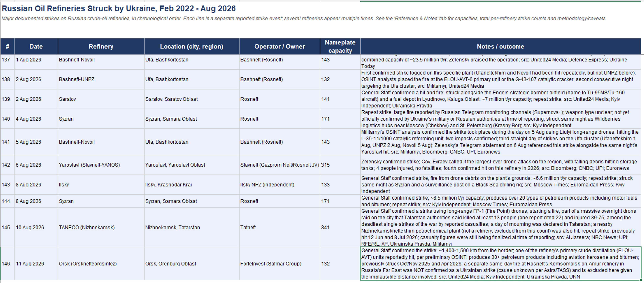Select 'Syzran, Samara Oblast' in row 140
The image size is (644, 283).
192,119
